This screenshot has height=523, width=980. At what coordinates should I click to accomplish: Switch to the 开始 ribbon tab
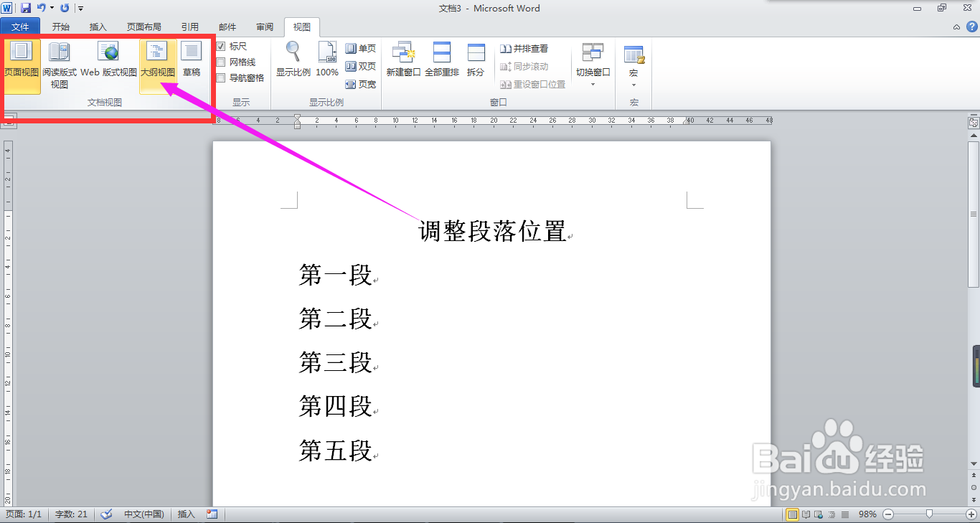[x=60, y=27]
